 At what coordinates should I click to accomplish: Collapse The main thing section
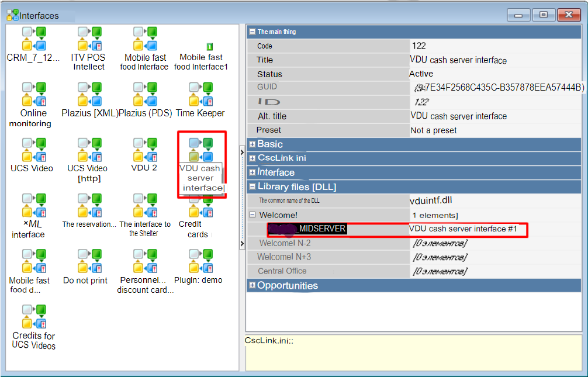(x=252, y=32)
